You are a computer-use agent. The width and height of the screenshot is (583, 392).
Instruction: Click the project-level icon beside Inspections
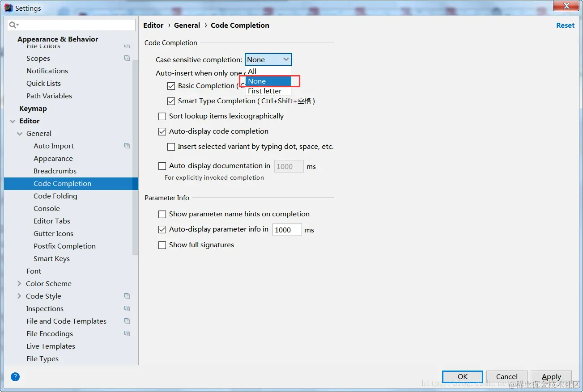coord(127,308)
